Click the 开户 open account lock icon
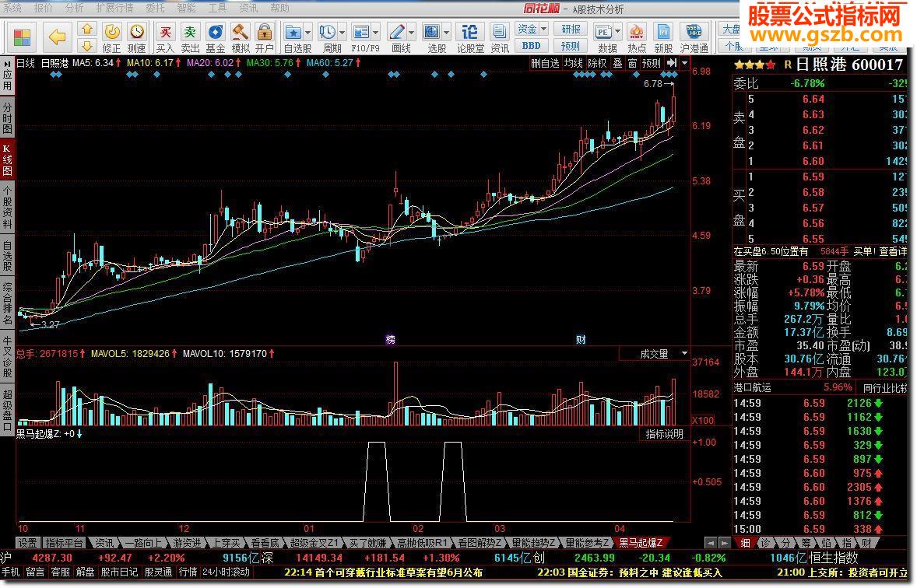The height and width of the screenshot is (588, 917). coord(265,38)
